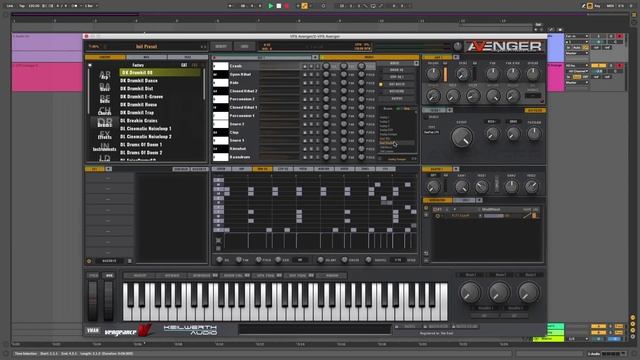Click the first macro knob at bottom right
The image size is (640, 360).
pos(470,292)
